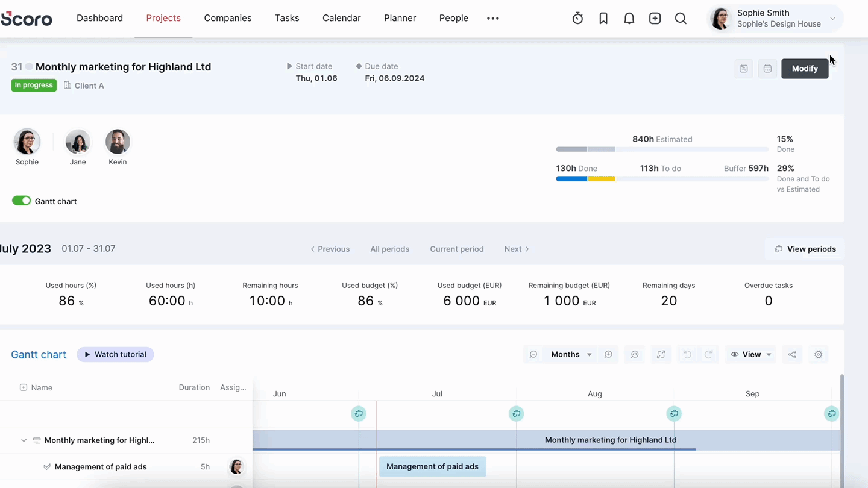Viewport: 868px width, 488px height.
Task: Open the View dropdown in Gantt toolbar
Action: 751,355
